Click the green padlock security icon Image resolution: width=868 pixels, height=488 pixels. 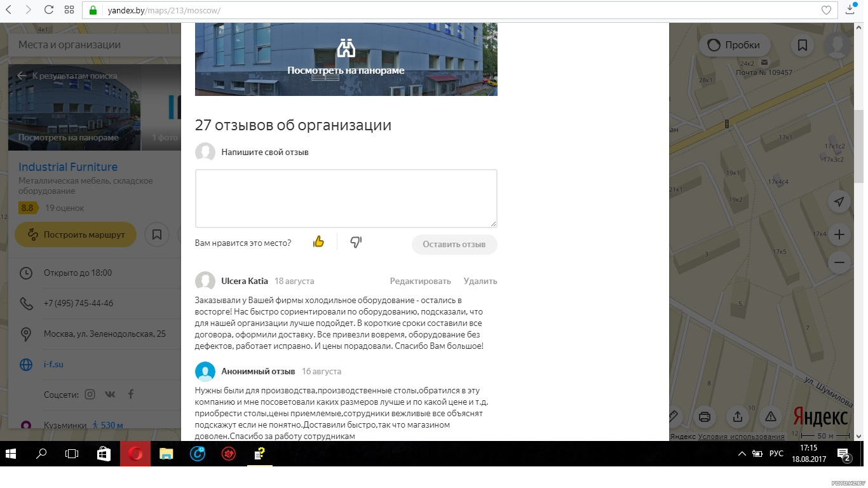(93, 10)
